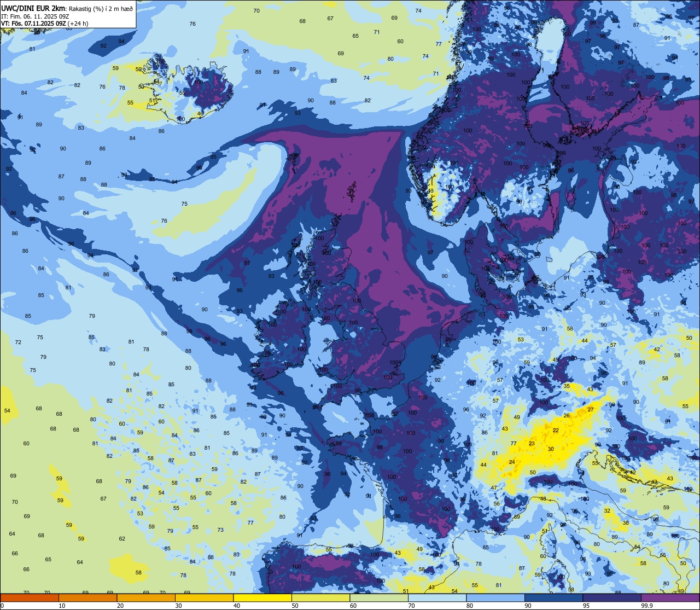Click the purple above-99.9 legend segment
This screenshot has width=700, height=610.
tap(670, 597)
